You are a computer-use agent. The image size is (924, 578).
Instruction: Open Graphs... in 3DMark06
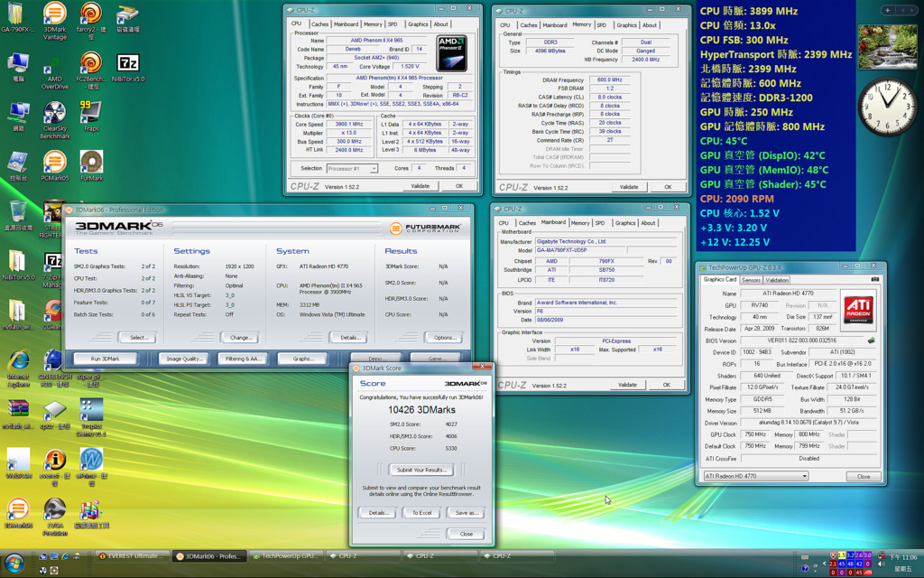303,359
